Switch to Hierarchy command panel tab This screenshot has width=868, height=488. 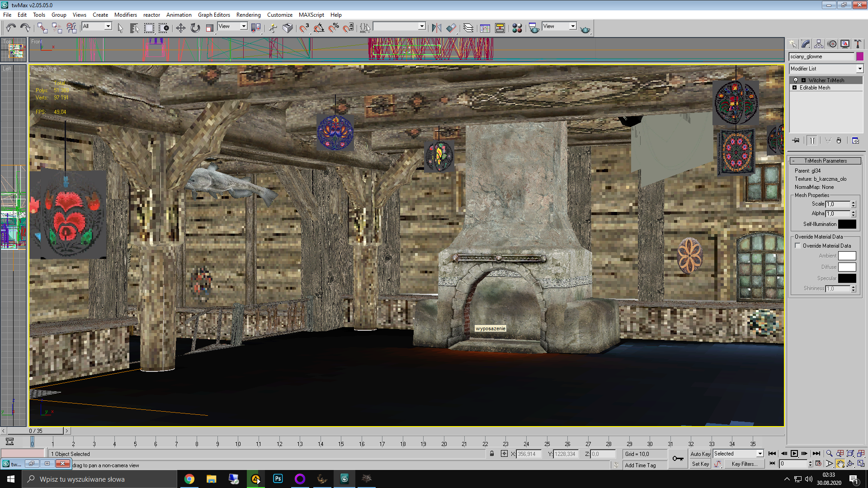[x=819, y=44]
